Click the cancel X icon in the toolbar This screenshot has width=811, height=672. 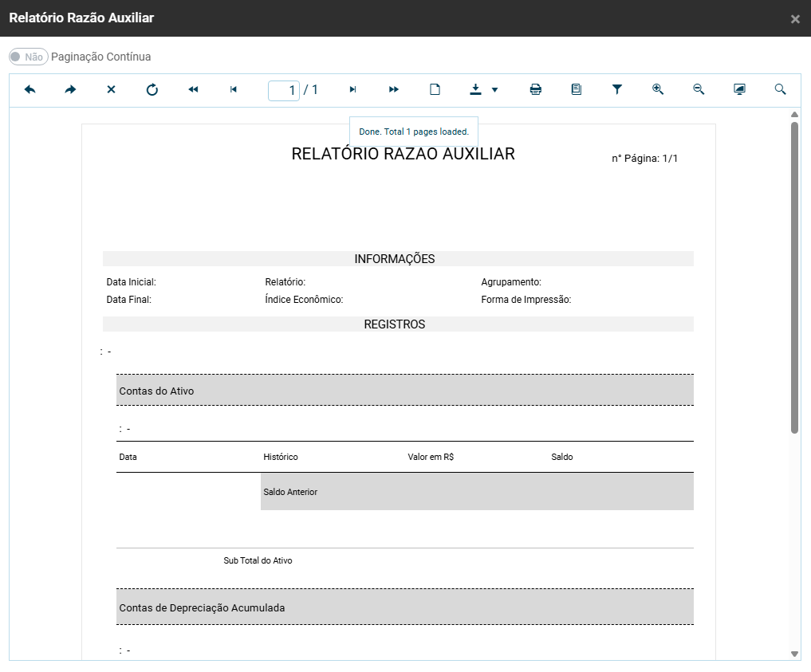[112, 90]
